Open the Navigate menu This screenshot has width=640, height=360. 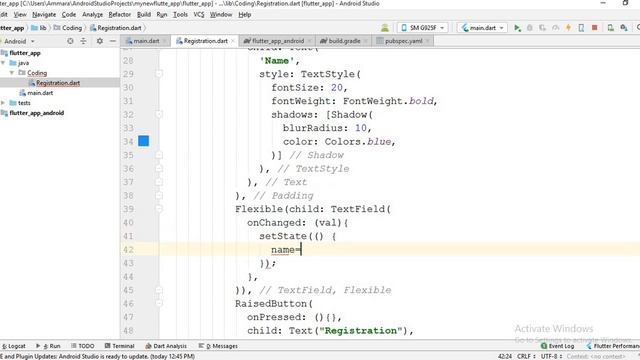(x=44, y=15)
